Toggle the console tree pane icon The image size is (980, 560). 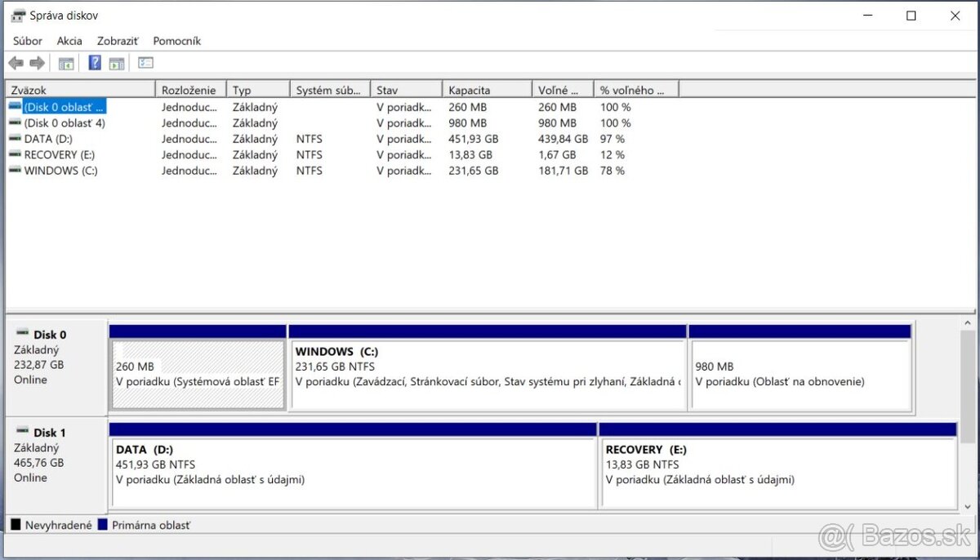66,62
